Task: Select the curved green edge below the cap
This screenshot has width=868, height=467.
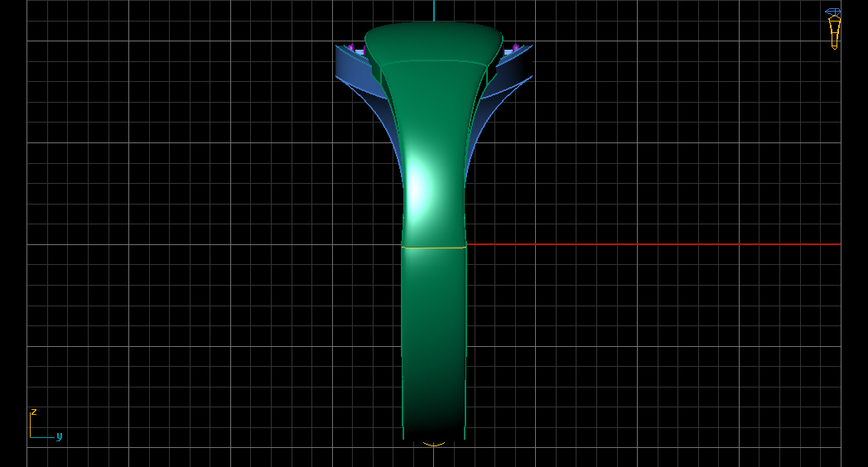Action: click(x=433, y=62)
